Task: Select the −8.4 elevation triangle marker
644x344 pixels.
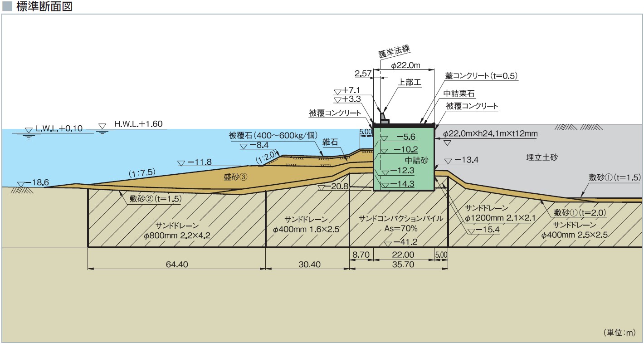Action: click(244, 146)
